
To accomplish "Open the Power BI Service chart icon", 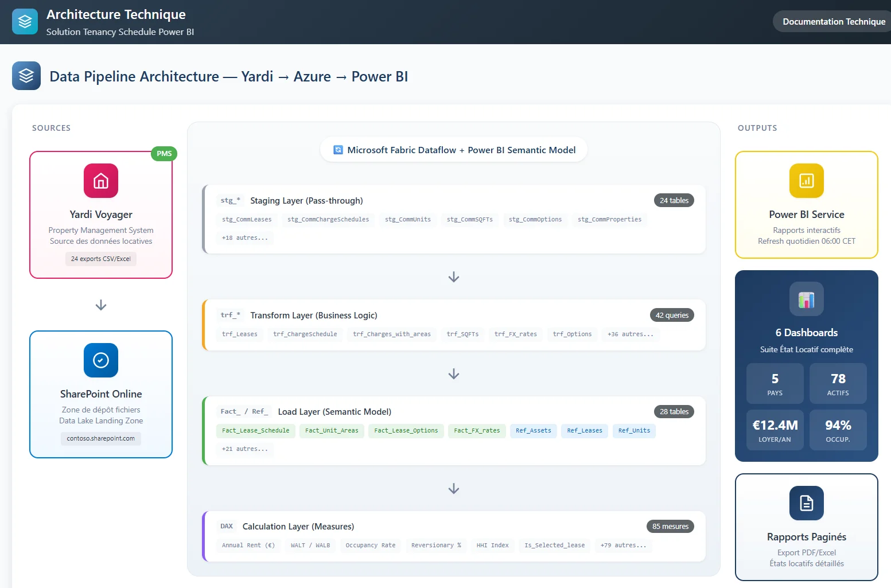I will (x=806, y=180).
